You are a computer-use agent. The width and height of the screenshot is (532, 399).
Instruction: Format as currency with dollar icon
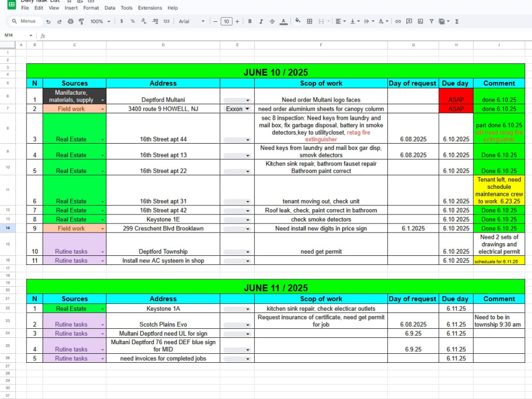[x=121, y=21]
